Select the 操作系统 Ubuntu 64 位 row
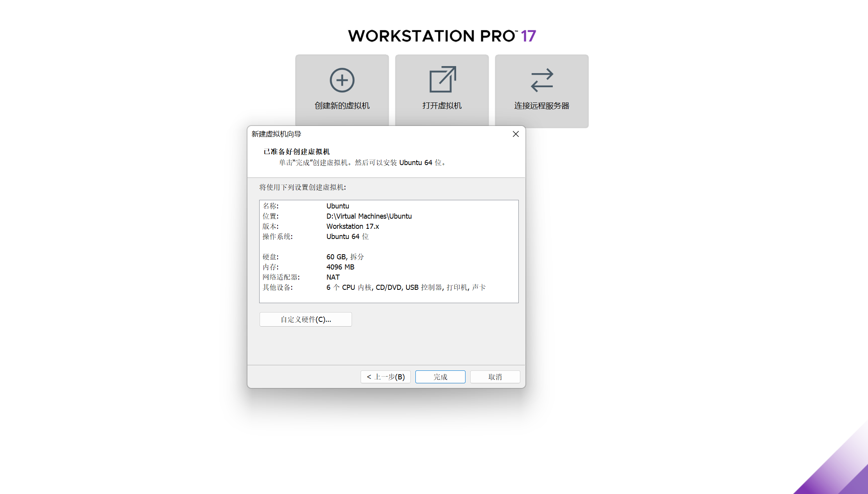 click(347, 237)
